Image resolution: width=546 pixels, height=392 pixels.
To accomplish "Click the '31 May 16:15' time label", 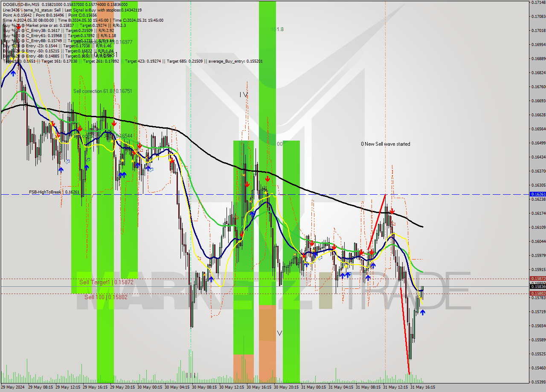I will pos(423,387).
